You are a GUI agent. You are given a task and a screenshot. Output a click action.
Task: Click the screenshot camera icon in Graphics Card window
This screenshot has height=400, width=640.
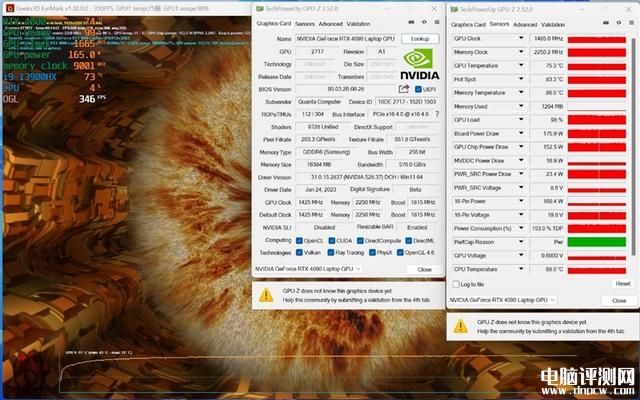click(x=411, y=22)
